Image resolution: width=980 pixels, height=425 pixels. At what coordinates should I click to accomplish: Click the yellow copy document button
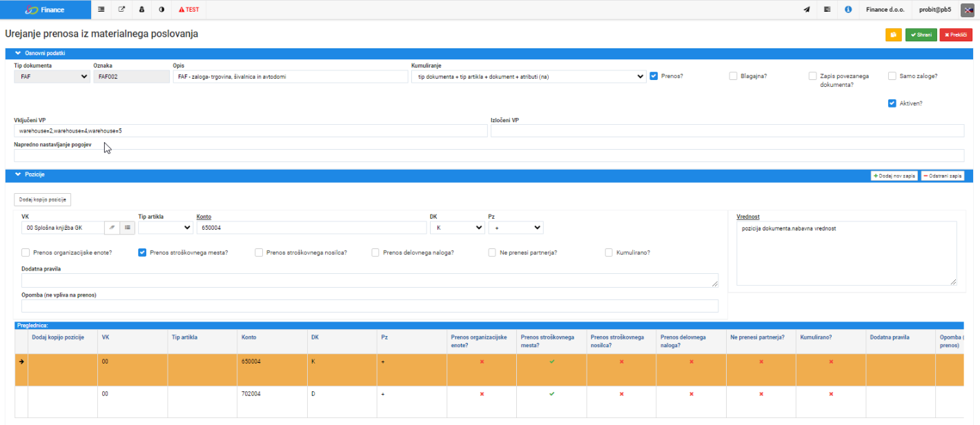[894, 34]
